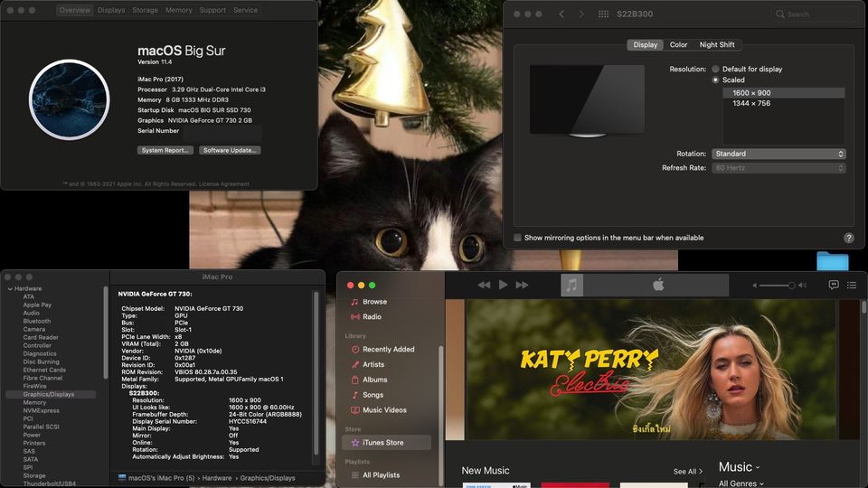The height and width of the screenshot is (488, 868).
Task: Click the Apple logo in Music display
Action: point(657,285)
